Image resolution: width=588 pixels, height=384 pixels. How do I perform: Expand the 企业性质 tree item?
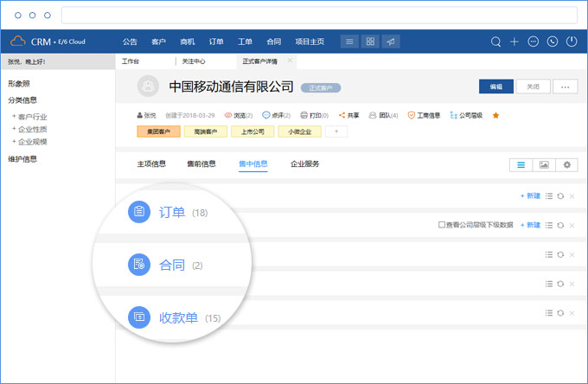13,129
